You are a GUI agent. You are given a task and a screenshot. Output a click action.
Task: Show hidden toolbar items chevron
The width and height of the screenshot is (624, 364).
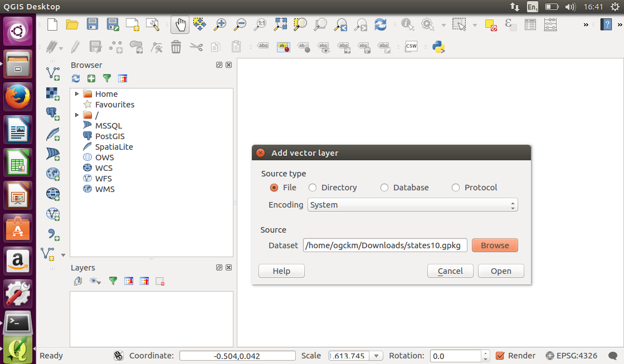click(586, 24)
